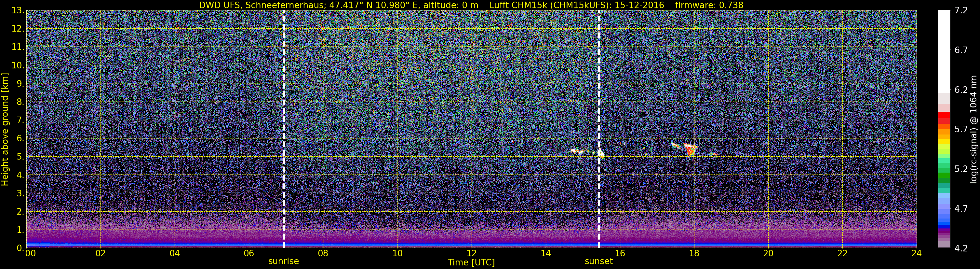The image size is (980, 269).
Task: Click the 24 time tick label
Action: coord(917,254)
